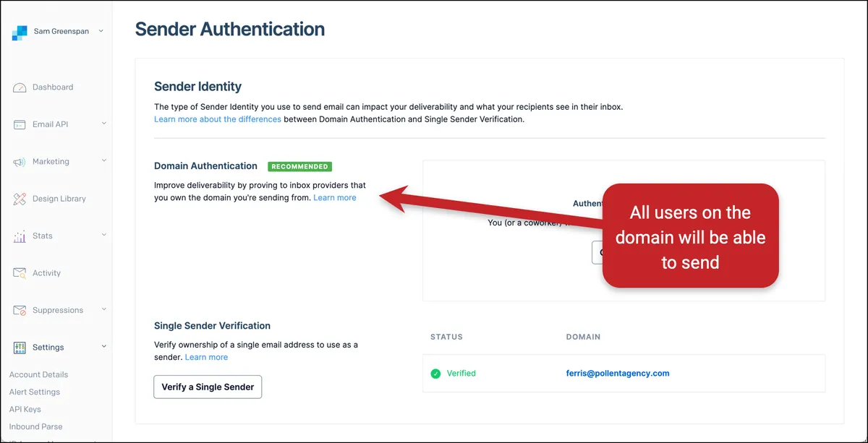Click the Marketing sidebar label

point(51,162)
